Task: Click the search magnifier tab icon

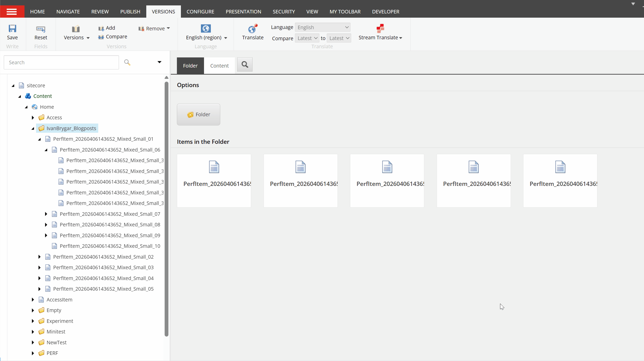Action: coord(245,65)
